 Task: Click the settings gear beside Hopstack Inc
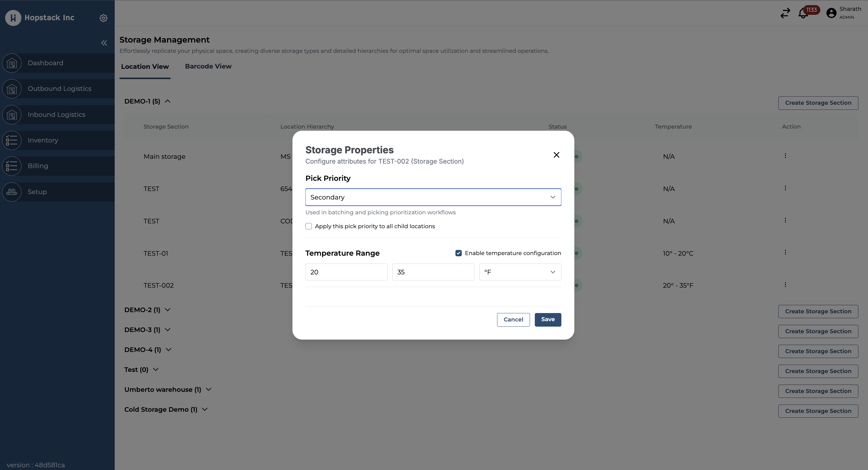tap(104, 18)
